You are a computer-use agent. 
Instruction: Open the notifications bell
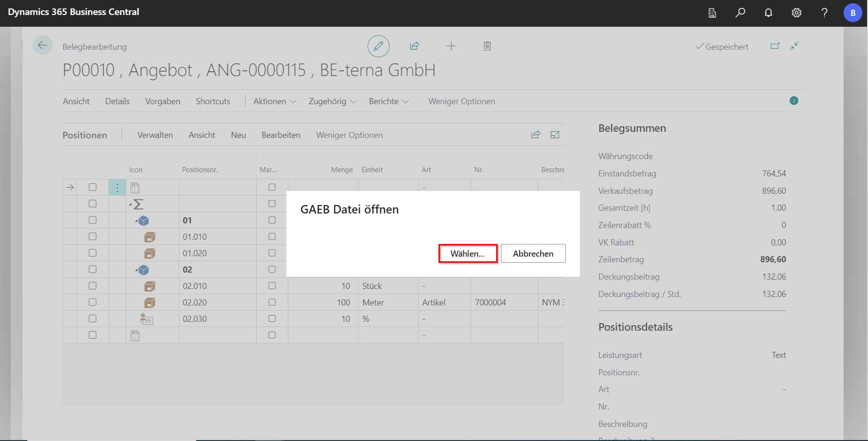tap(768, 13)
